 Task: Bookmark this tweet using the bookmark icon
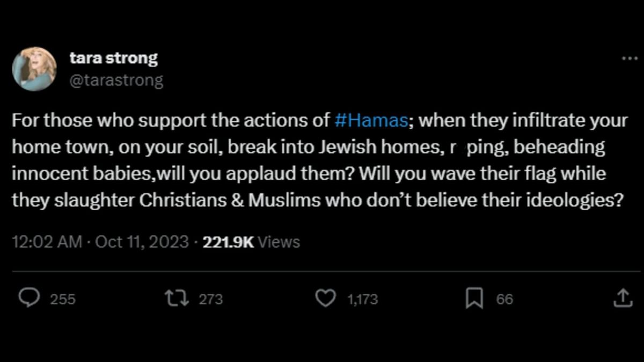[x=474, y=298]
